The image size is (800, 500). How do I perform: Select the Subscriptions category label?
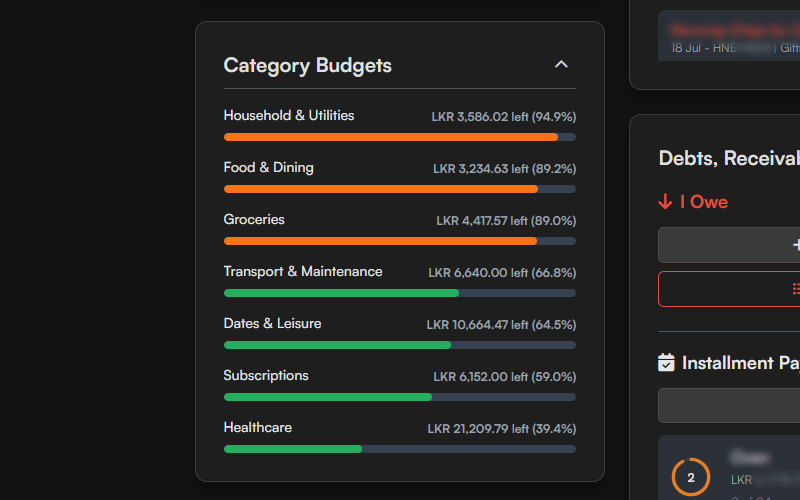[266, 376]
